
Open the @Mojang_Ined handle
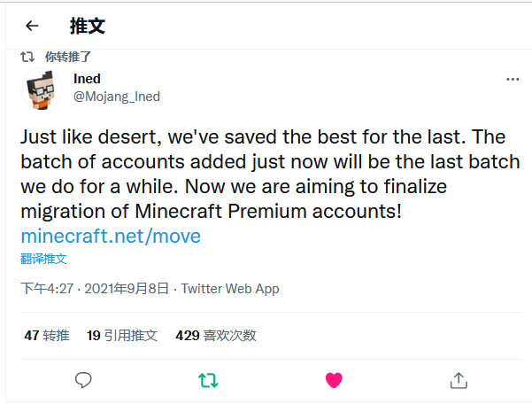tap(117, 97)
